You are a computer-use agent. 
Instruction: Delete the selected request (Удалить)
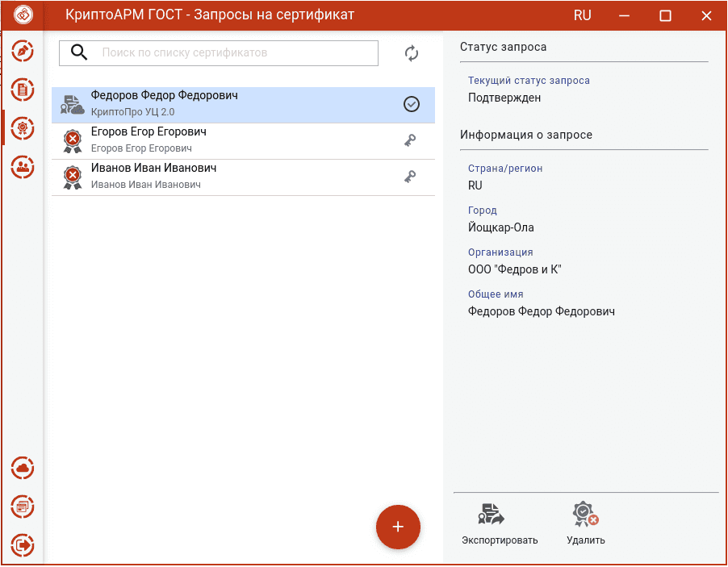[585, 524]
